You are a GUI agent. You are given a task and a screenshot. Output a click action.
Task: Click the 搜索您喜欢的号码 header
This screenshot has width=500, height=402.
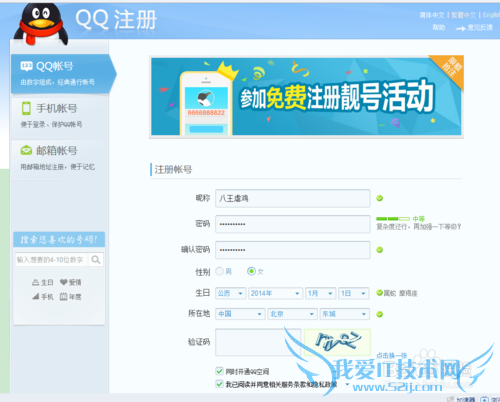(x=59, y=240)
